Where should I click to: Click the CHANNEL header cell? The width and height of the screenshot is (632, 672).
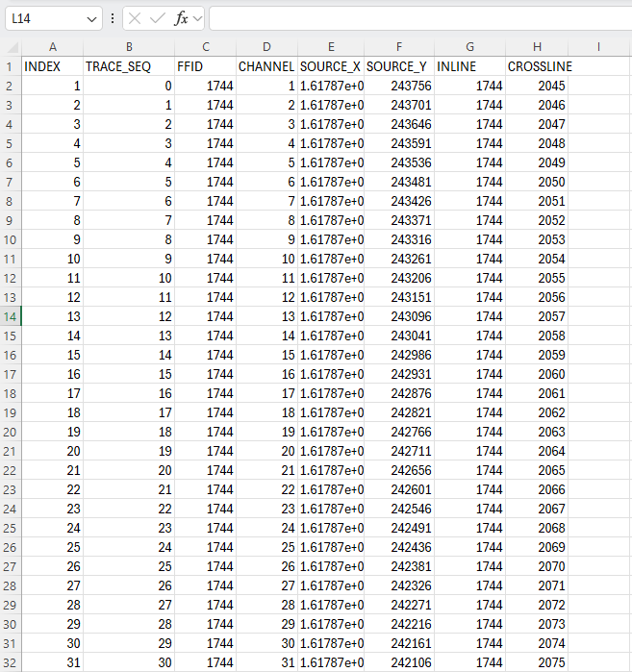266,67
